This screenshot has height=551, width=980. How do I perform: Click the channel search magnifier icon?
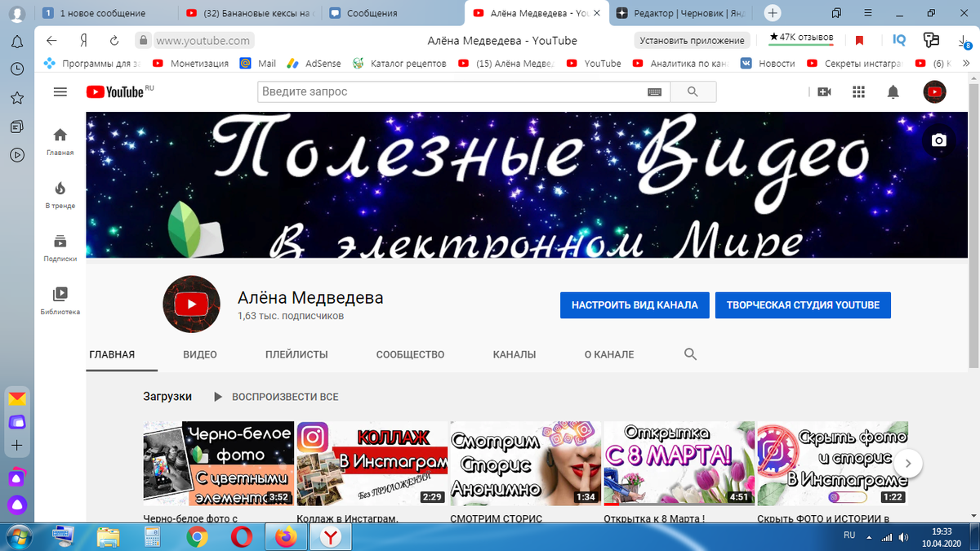pos(690,354)
